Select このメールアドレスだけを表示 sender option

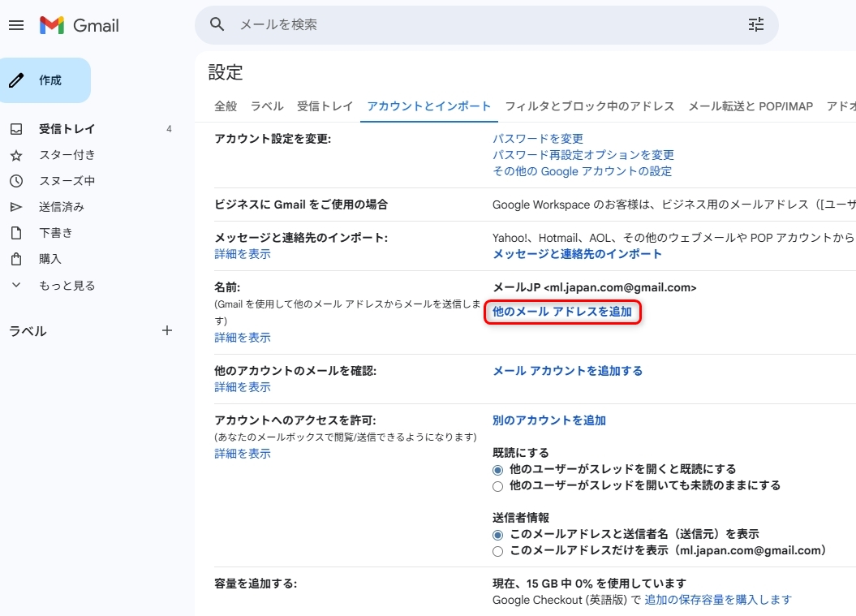pyautogui.click(x=497, y=550)
